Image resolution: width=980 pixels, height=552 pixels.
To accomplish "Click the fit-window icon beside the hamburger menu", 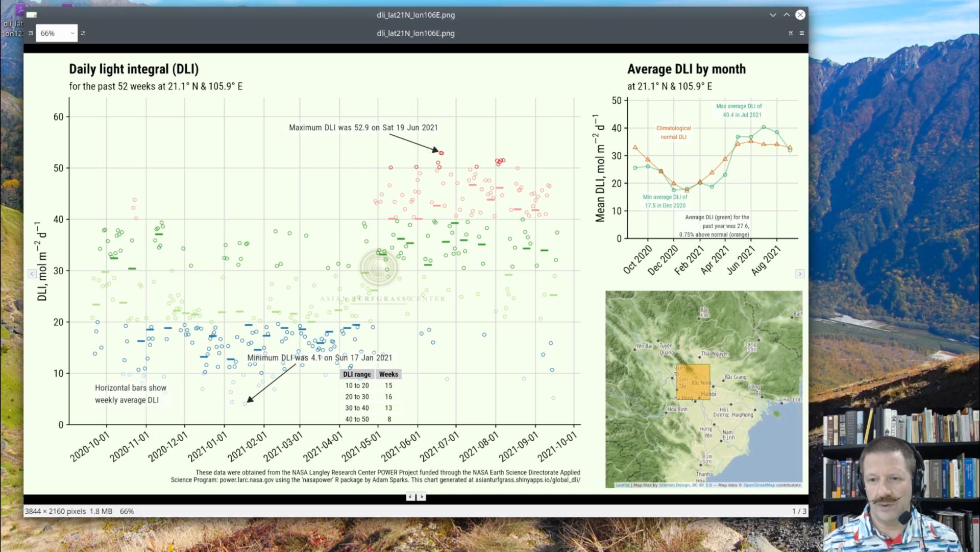I will pyautogui.click(x=791, y=33).
